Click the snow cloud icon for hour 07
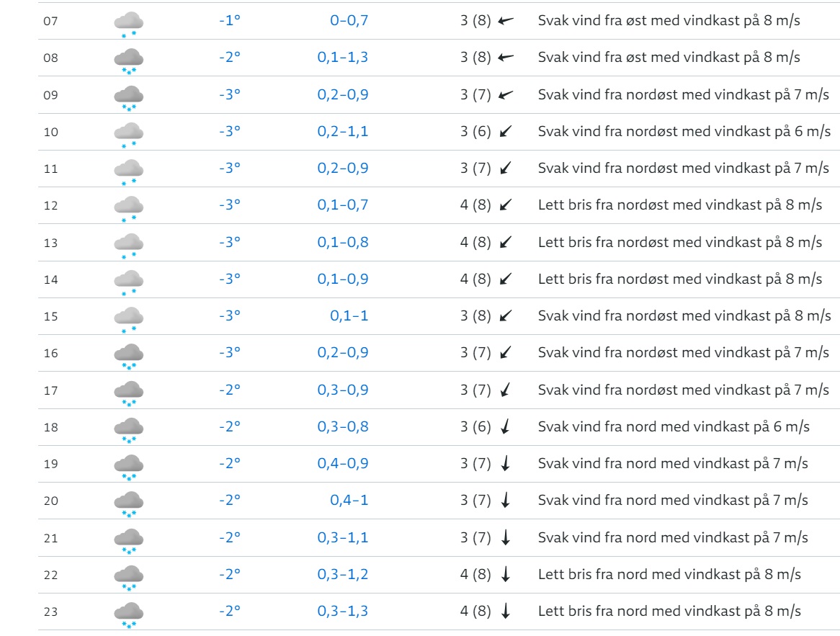Viewport: 840px width, 636px height. pos(128,24)
